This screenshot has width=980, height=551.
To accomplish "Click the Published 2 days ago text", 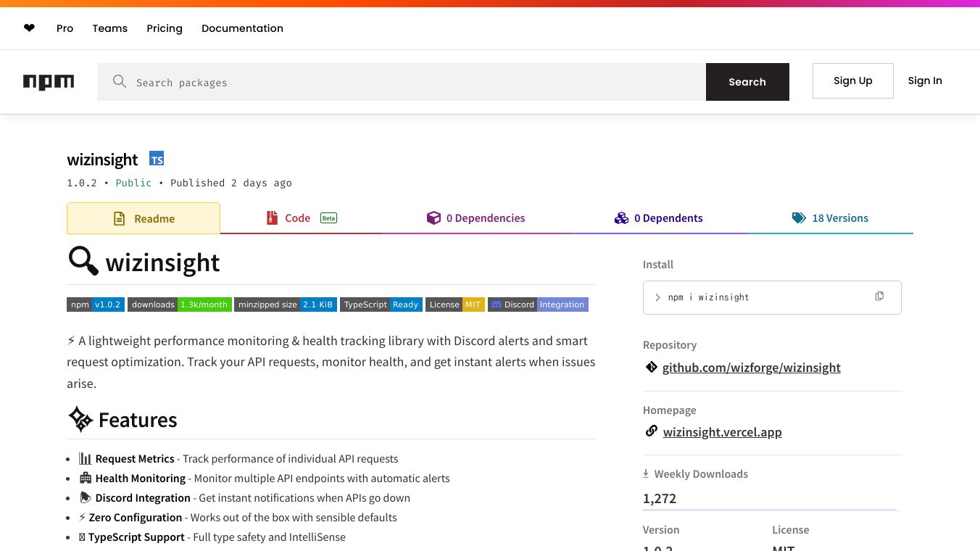I will [x=231, y=183].
